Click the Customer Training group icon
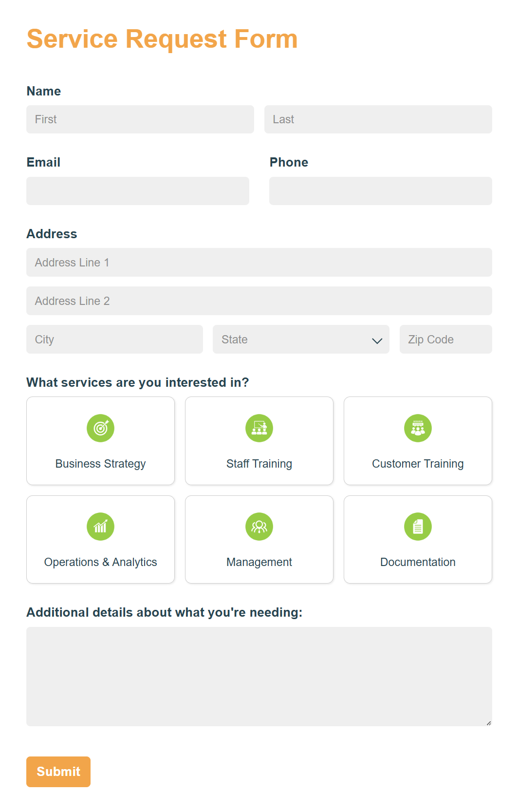518x812 pixels. 418,428
